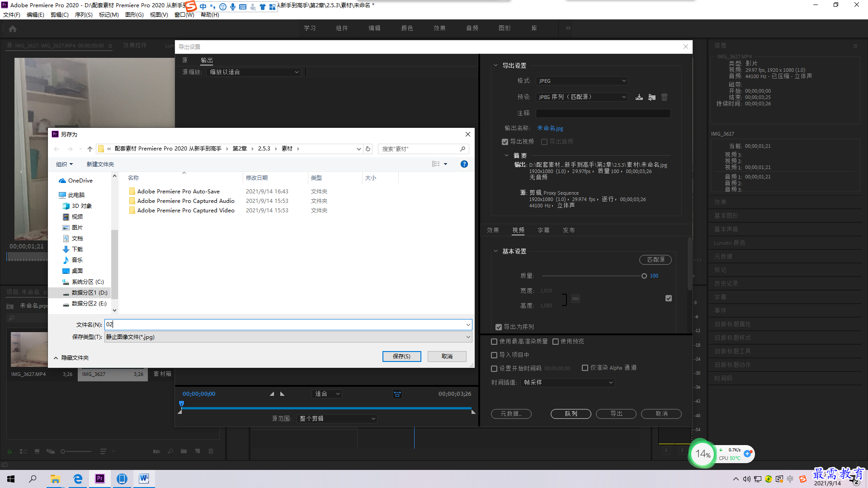Switch to the Effects tab in export settings
868x488 pixels.
[493, 230]
